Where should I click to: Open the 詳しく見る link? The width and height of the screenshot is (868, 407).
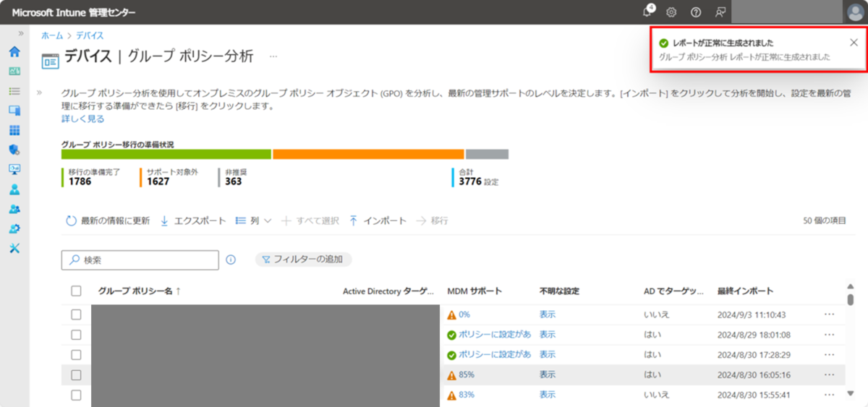(x=83, y=119)
